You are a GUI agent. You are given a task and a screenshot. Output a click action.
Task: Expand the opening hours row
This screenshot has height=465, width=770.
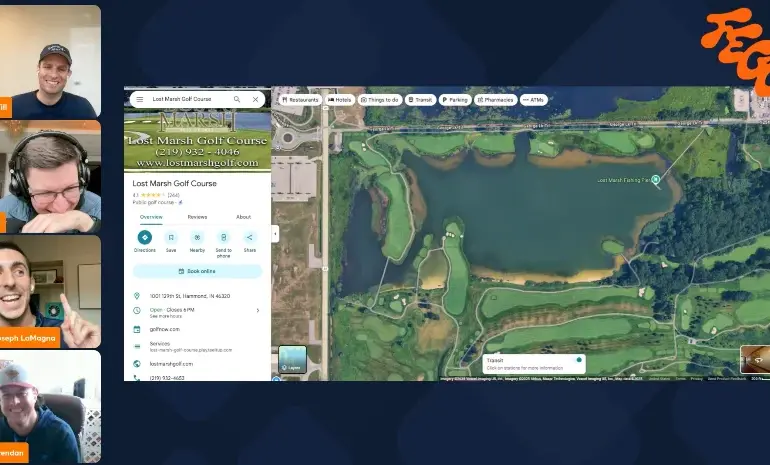(257, 310)
